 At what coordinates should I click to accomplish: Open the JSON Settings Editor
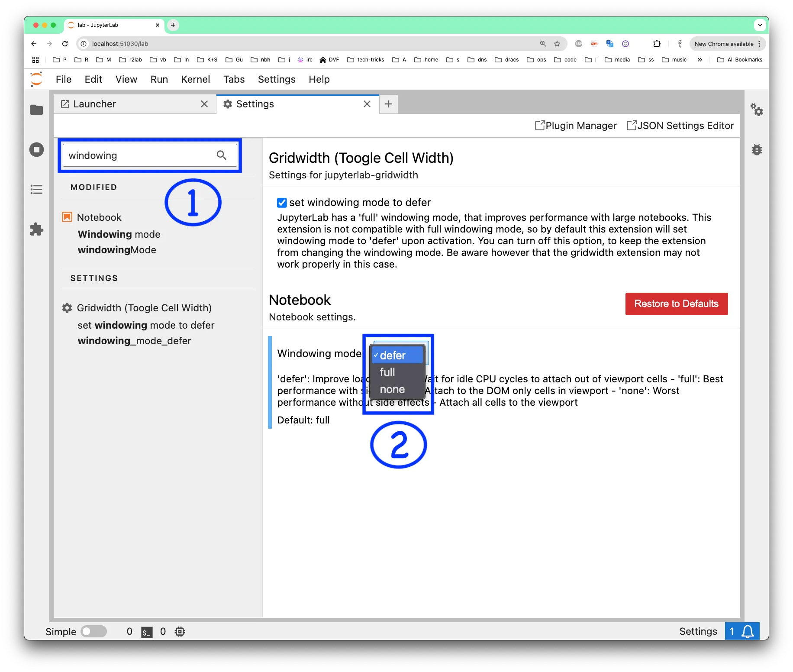pos(680,126)
